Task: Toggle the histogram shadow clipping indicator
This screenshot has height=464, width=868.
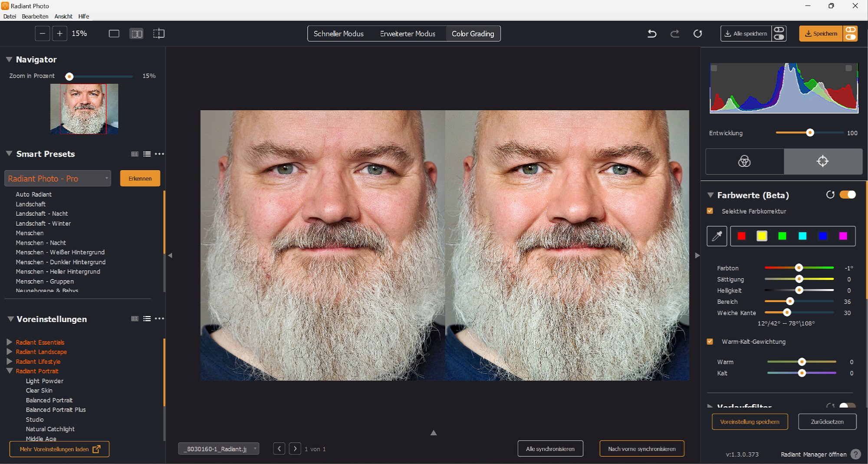Action: [714, 68]
